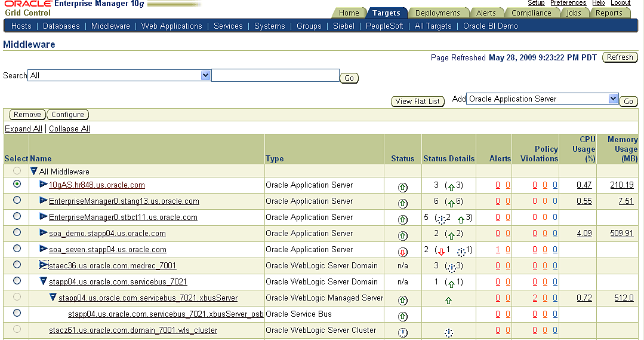Click the clock pending status icon for wls_cluster row
The width and height of the screenshot is (644, 340).
tap(402, 332)
